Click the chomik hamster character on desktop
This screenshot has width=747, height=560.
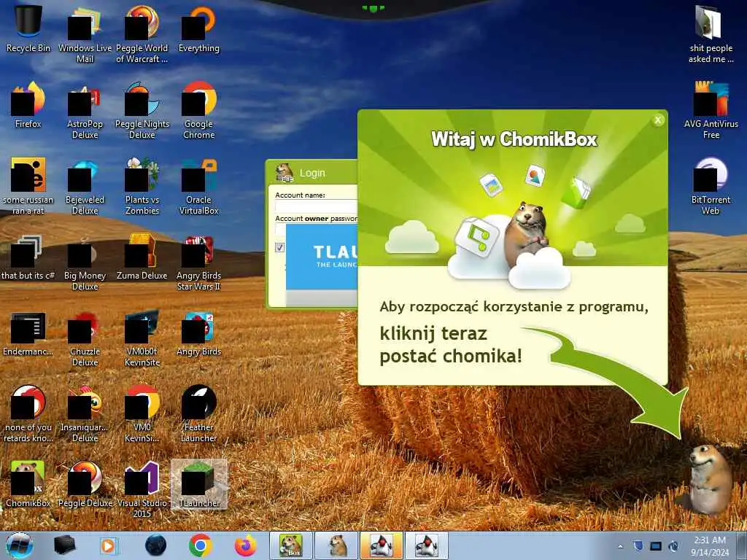[x=711, y=478]
